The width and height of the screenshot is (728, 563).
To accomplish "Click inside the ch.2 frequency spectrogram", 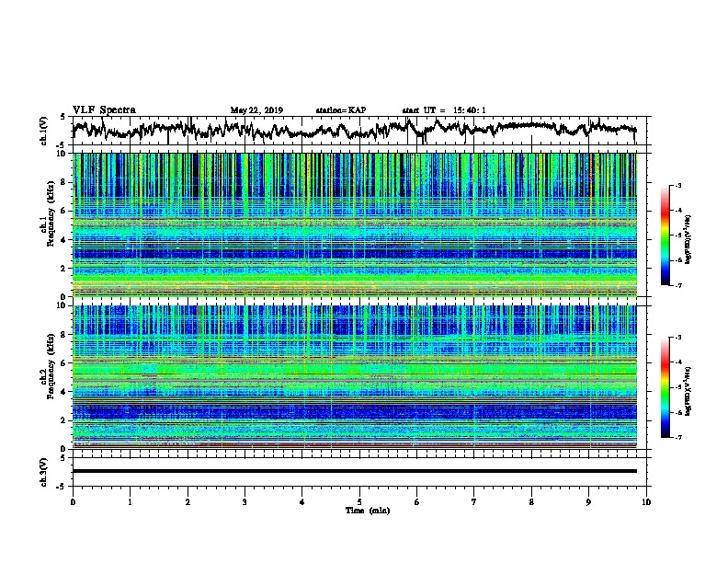I will tap(355, 377).
